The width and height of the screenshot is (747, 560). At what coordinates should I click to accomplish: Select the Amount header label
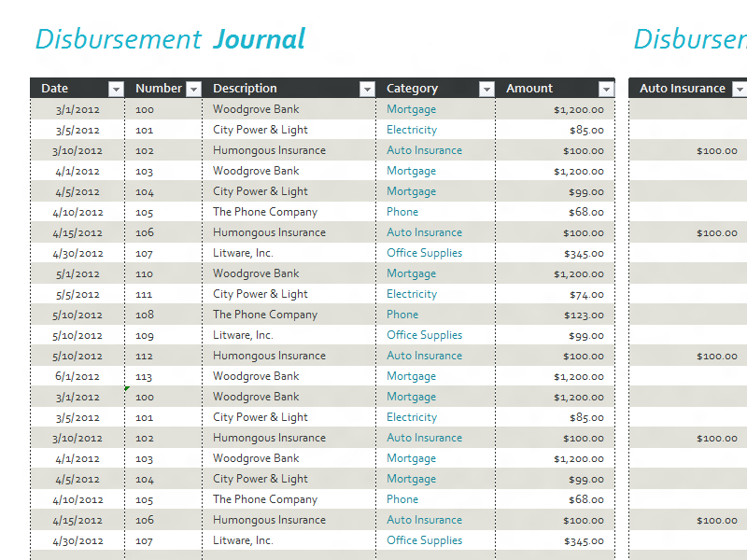click(x=529, y=89)
